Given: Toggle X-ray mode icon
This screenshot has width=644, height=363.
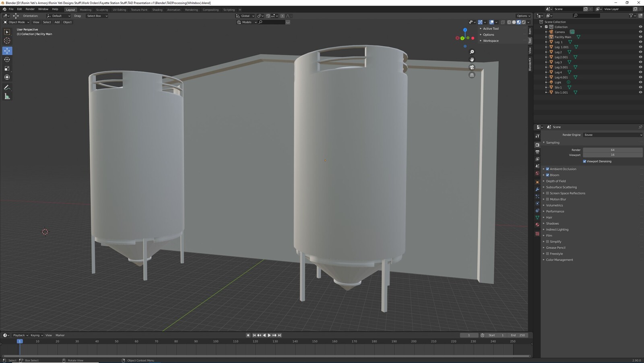Looking at the screenshot, I should (503, 22).
